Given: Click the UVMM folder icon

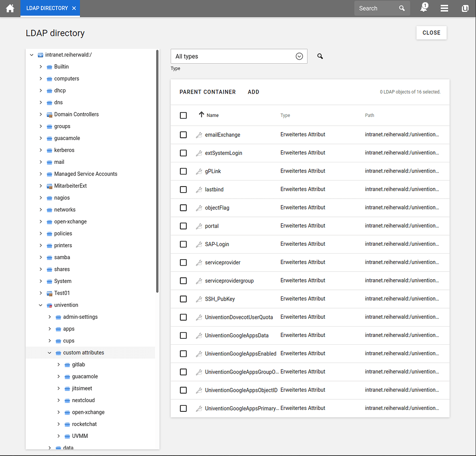Looking at the screenshot, I should [x=67, y=436].
